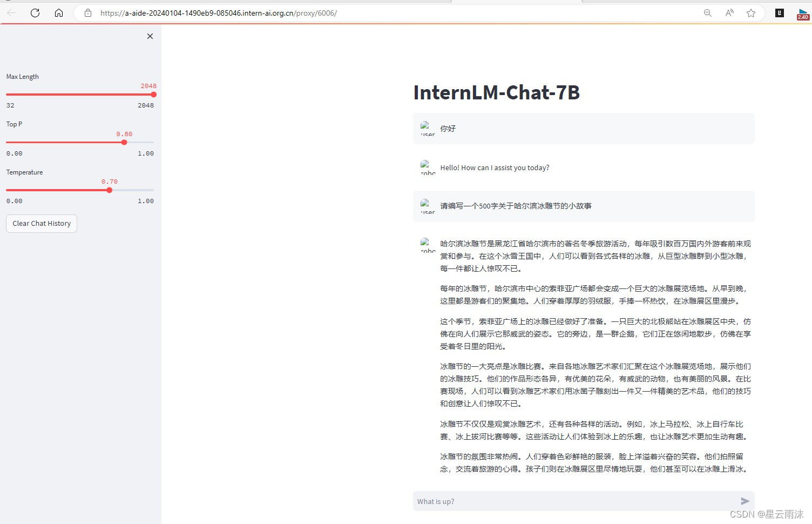Image resolution: width=812 pixels, height=524 pixels.
Task: Click the 'Hello! How can I assist you today?' reply
Action: 495,167
